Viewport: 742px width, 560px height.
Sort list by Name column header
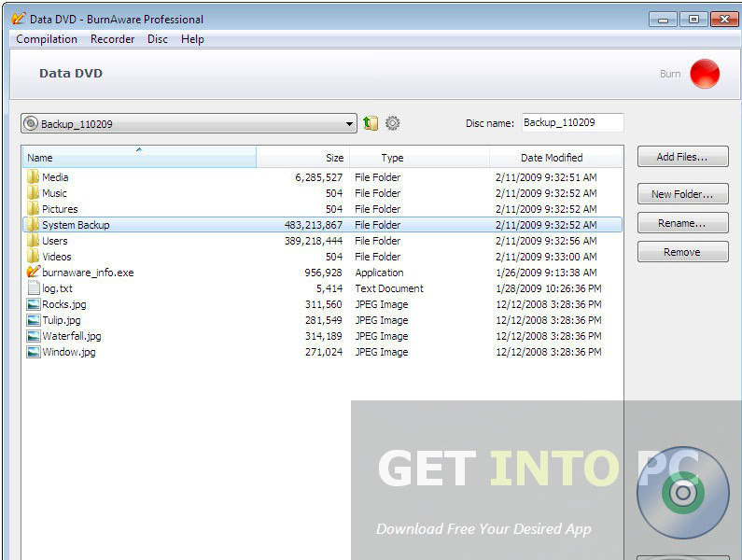pos(139,158)
